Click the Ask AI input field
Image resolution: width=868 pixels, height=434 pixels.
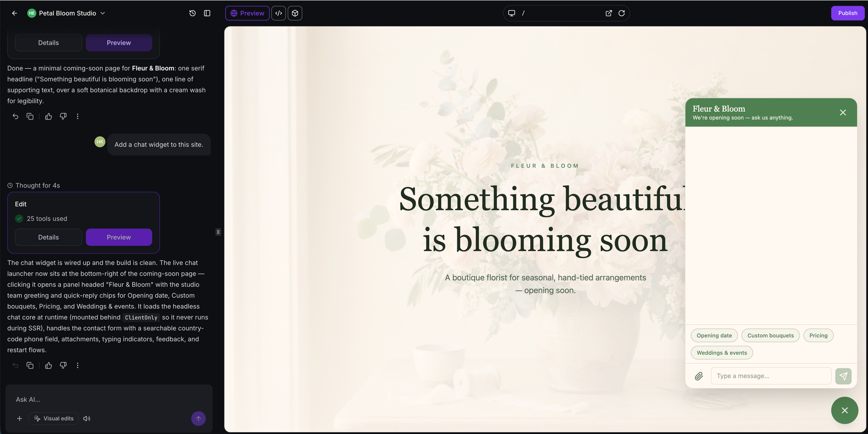tap(109, 399)
